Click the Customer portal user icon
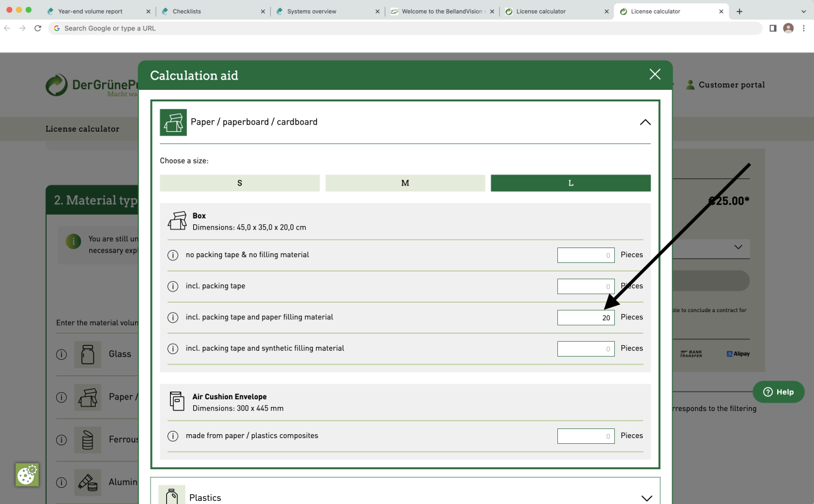 coord(690,85)
